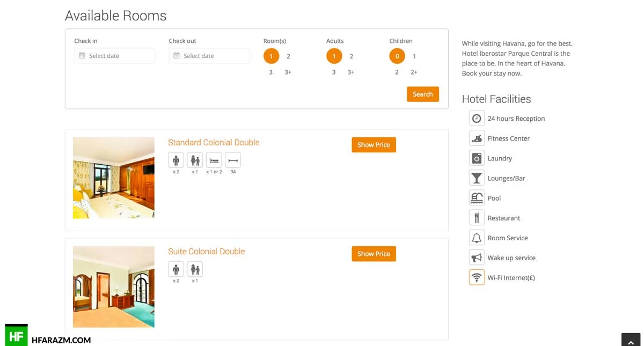Open the Suite Colonial Double room photo

click(x=114, y=287)
